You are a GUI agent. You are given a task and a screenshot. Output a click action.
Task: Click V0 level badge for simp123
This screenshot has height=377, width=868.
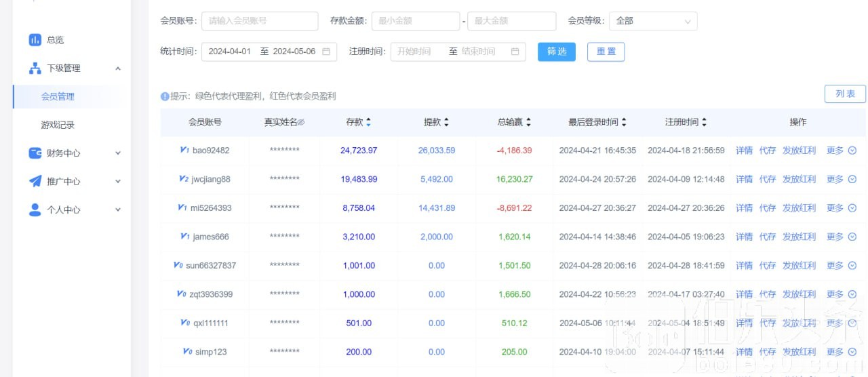point(187,351)
